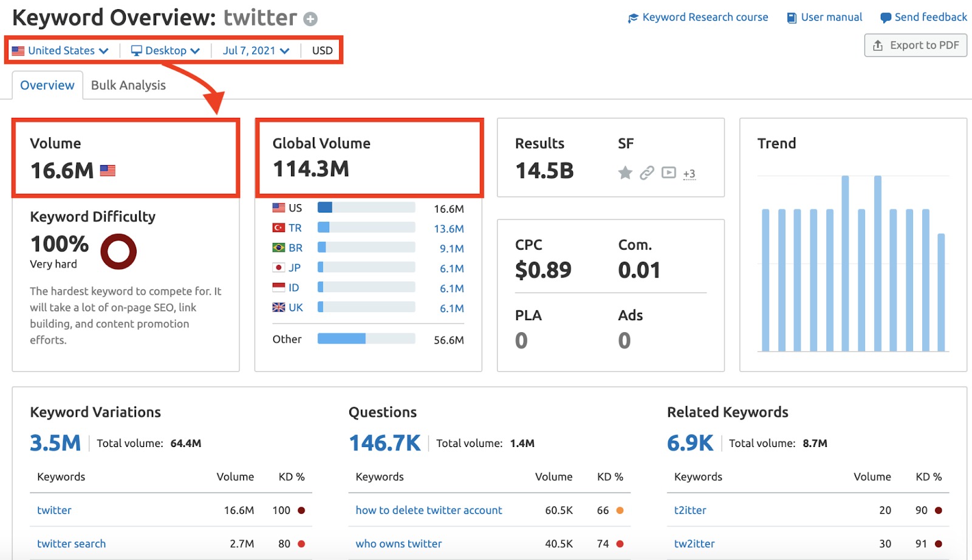972x560 pixels.
Task: Open the 6.9K Related Keywords count
Action: click(x=690, y=443)
